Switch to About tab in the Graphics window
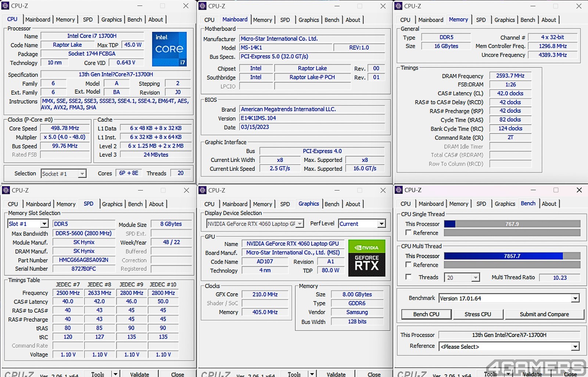This screenshot has height=377, width=588. coord(353,204)
